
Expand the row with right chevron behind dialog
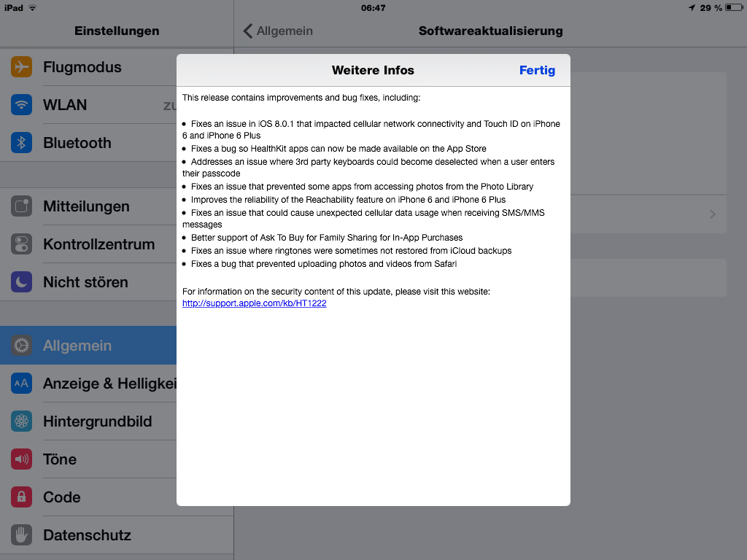point(712,214)
